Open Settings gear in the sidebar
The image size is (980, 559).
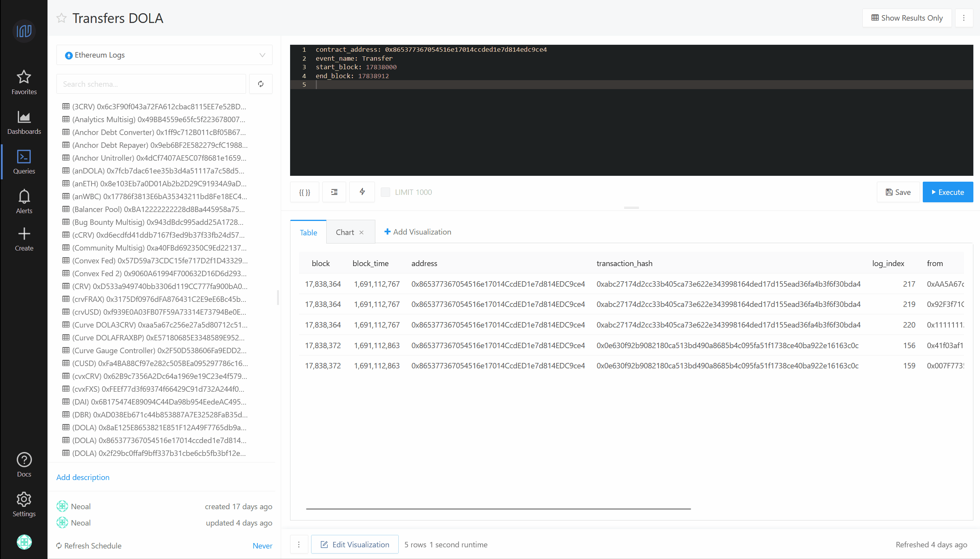tap(24, 505)
